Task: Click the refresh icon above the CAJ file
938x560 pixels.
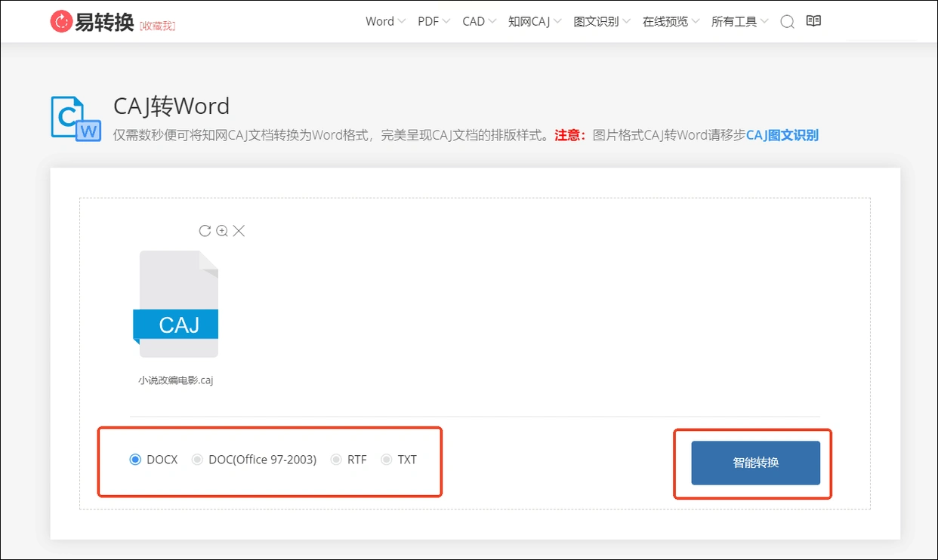Action: point(205,231)
